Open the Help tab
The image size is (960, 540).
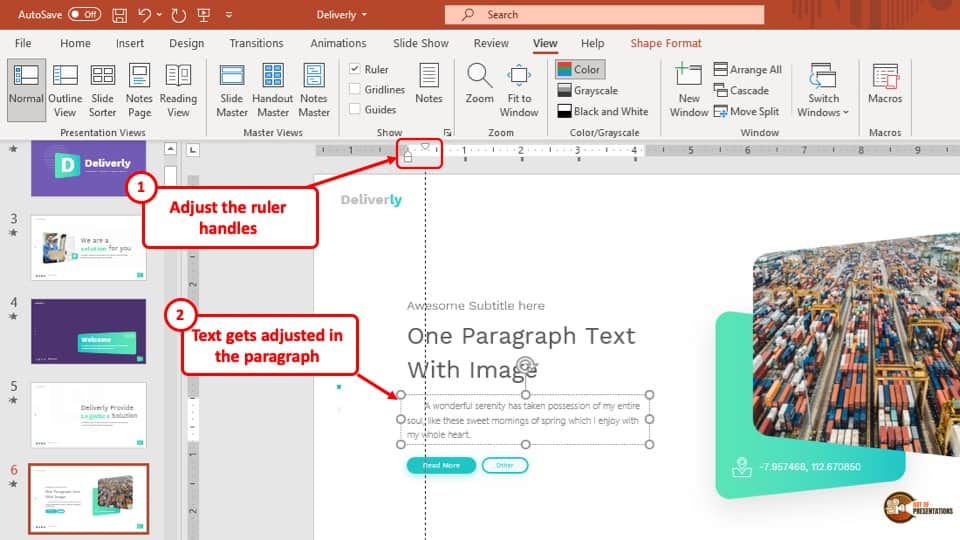coord(592,43)
